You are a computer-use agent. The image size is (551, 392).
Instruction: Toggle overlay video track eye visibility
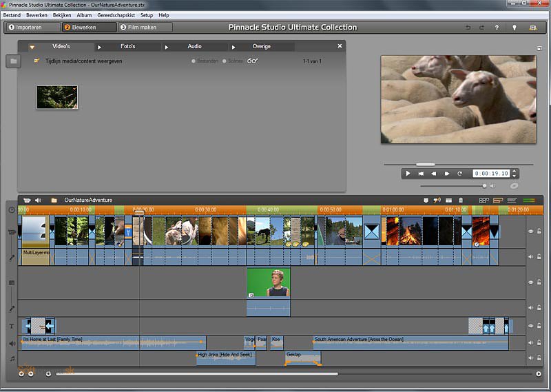click(x=530, y=282)
